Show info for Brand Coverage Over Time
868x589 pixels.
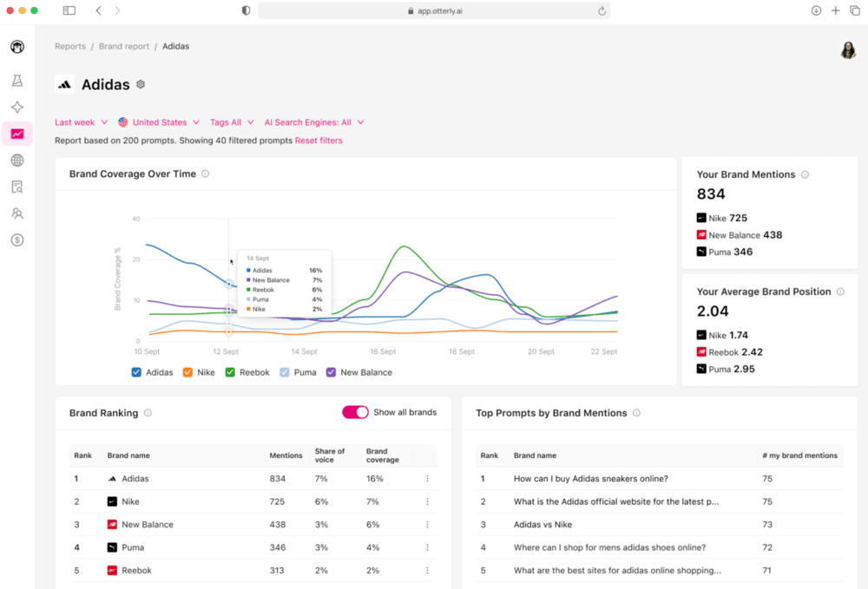(206, 173)
